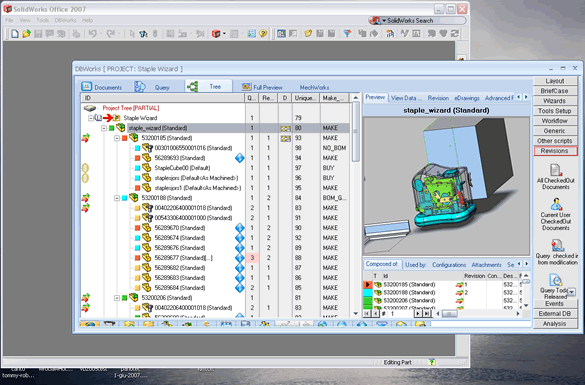
Task: Open All CheckedOut Documents icon
Action: tap(556, 170)
